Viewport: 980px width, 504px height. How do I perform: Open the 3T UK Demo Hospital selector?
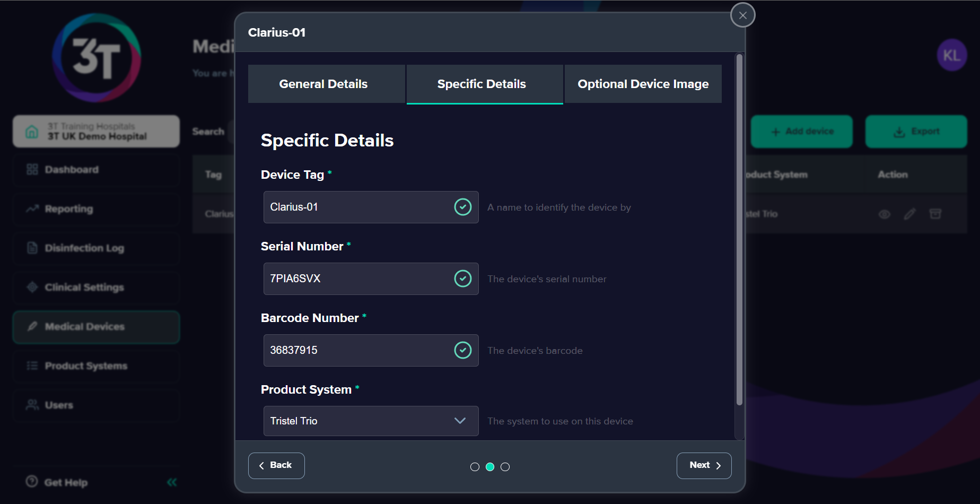(96, 132)
